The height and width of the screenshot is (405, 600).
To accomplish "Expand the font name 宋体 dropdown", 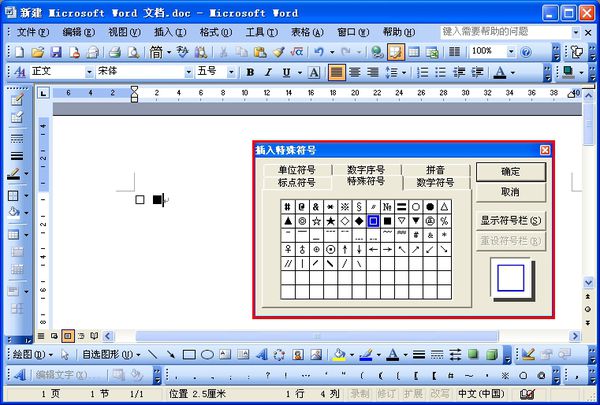I will click(x=188, y=72).
